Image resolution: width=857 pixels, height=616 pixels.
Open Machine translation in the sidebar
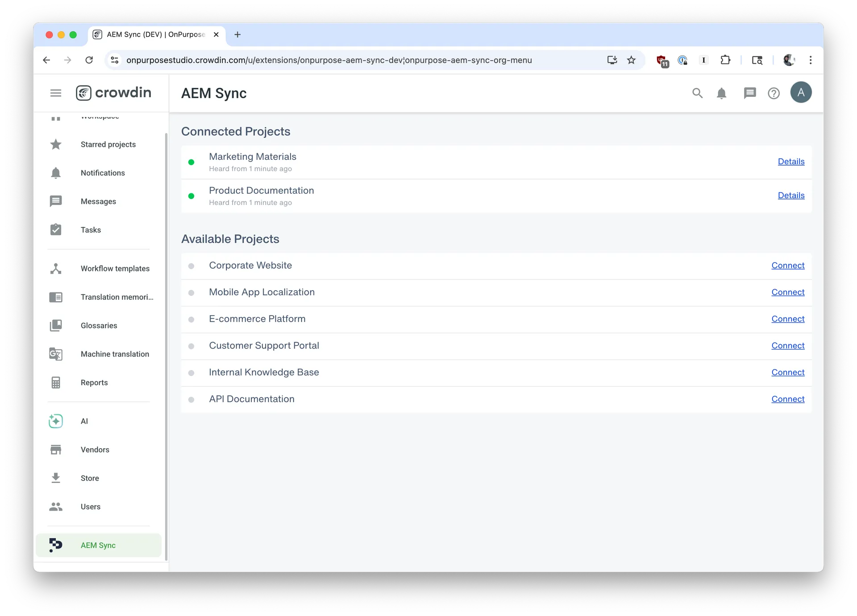[99, 354]
